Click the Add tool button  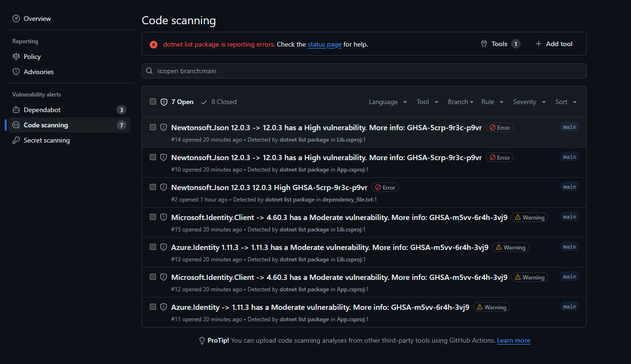554,44
